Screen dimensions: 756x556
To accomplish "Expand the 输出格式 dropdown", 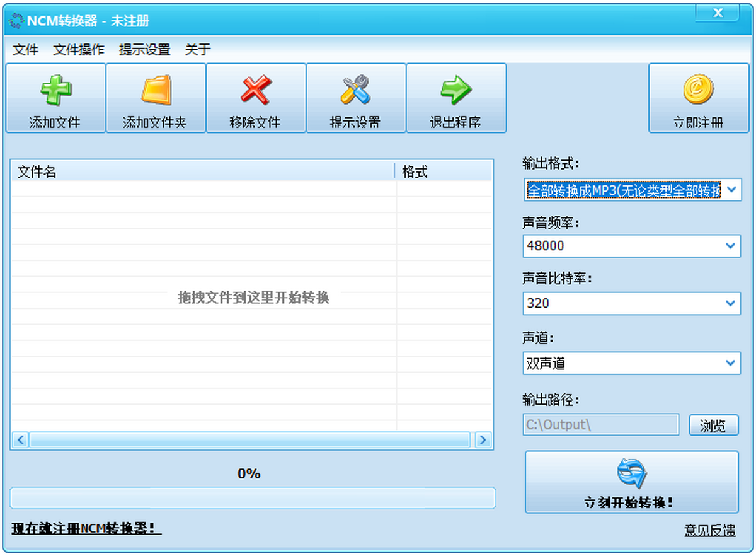I will coord(731,190).
